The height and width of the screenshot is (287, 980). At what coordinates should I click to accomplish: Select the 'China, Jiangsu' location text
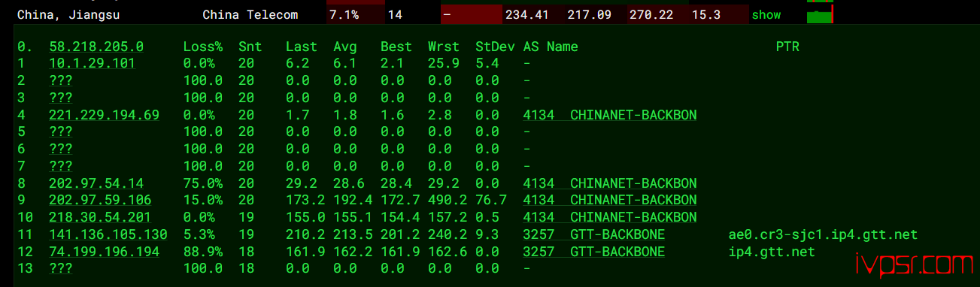pyautogui.click(x=68, y=14)
